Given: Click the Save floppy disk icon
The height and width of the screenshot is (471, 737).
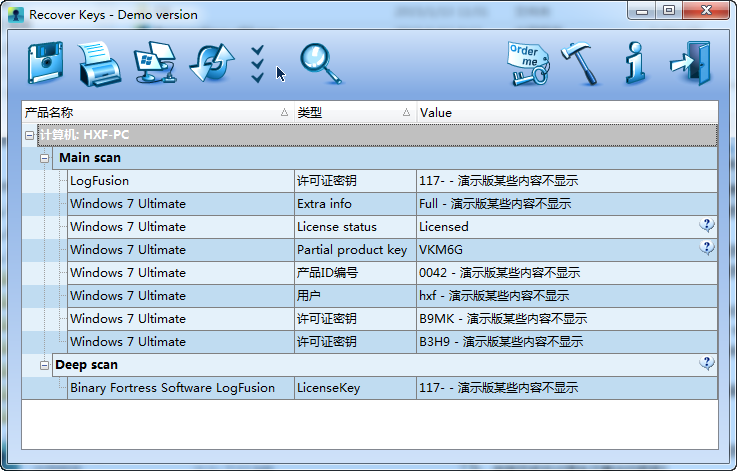Looking at the screenshot, I should [45, 63].
